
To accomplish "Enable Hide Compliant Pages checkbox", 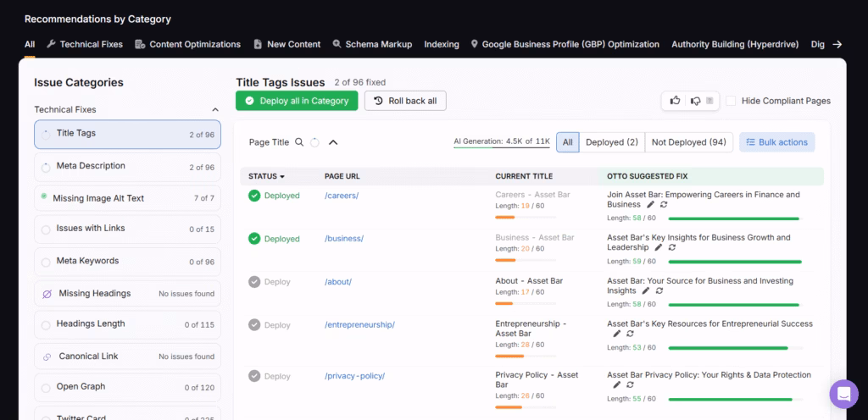I will coord(731,101).
